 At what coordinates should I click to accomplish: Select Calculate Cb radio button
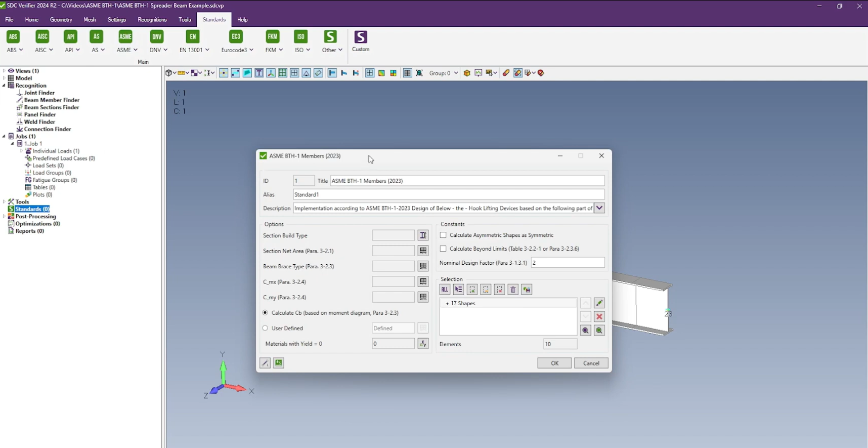point(265,313)
